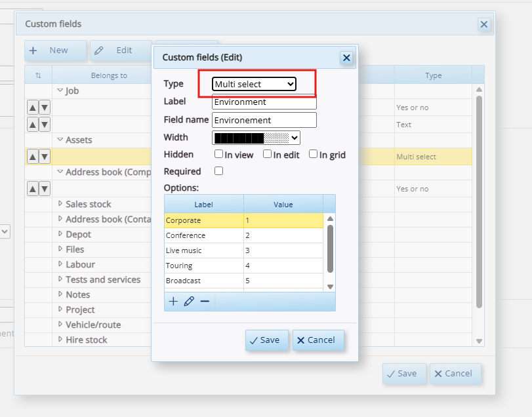Collapse the Assets group
Viewport: 532px width, 417px height.
[x=60, y=140]
